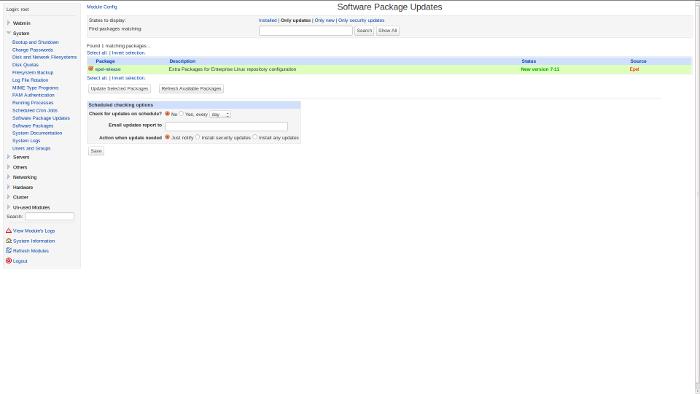Switch to Only updates filter

coord(296,20)
